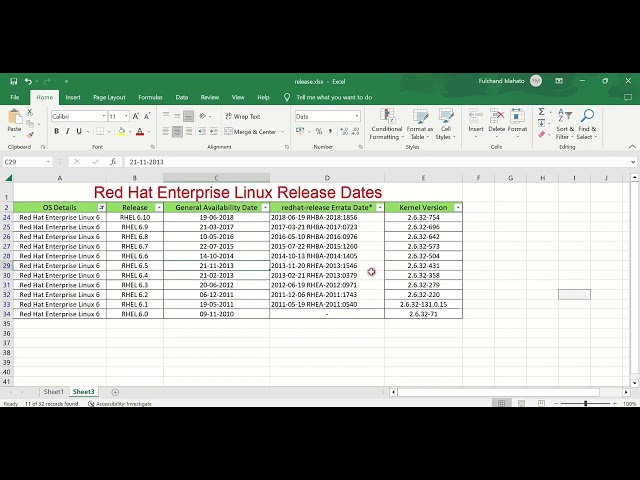Image resolution: width=640 pixels, height=480 pixels.
Task: Apply the fill color bucket
Action: coord(121,131)
